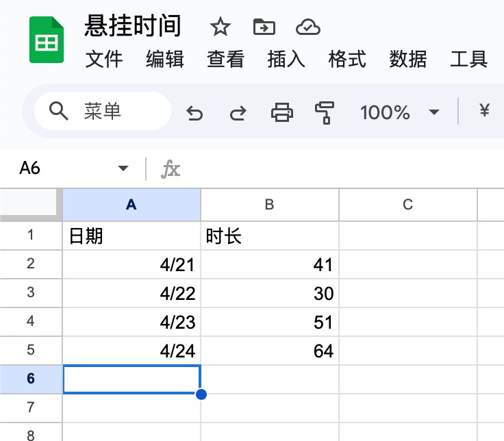Click the undo arrow

click(x=195, y=112)
